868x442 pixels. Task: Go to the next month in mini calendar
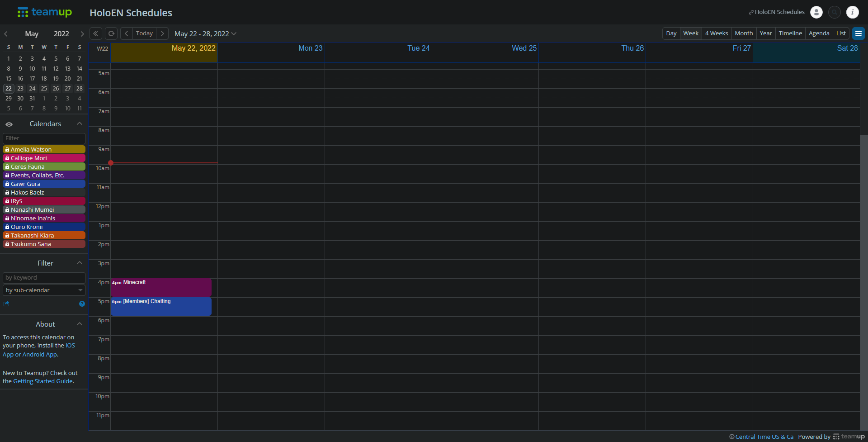[x=82, y=34]
